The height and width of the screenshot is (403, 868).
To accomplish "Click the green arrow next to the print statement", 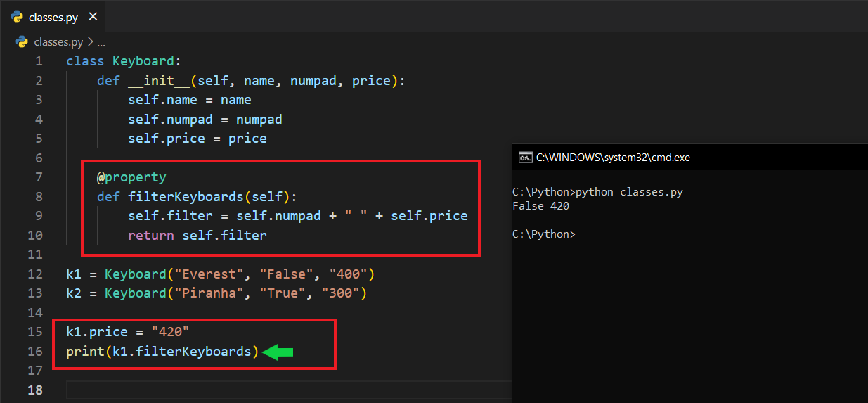I will (x=278, y=352).
